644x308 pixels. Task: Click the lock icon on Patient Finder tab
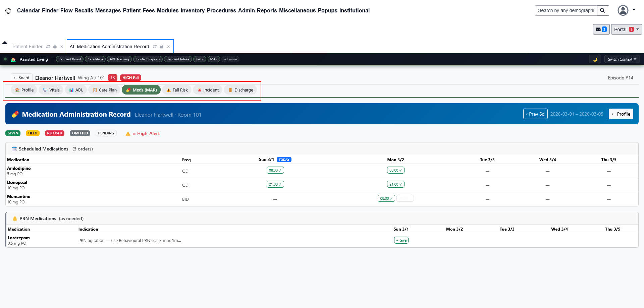[x=55, y=47]
